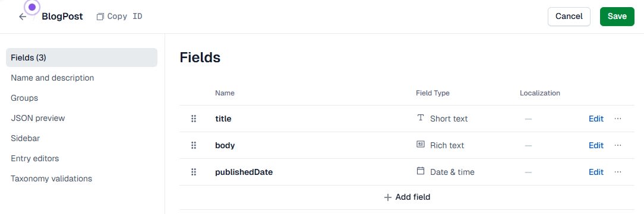Click the back arrow beside BlogPost
644x214 pixels.
(x=23, y=17)
